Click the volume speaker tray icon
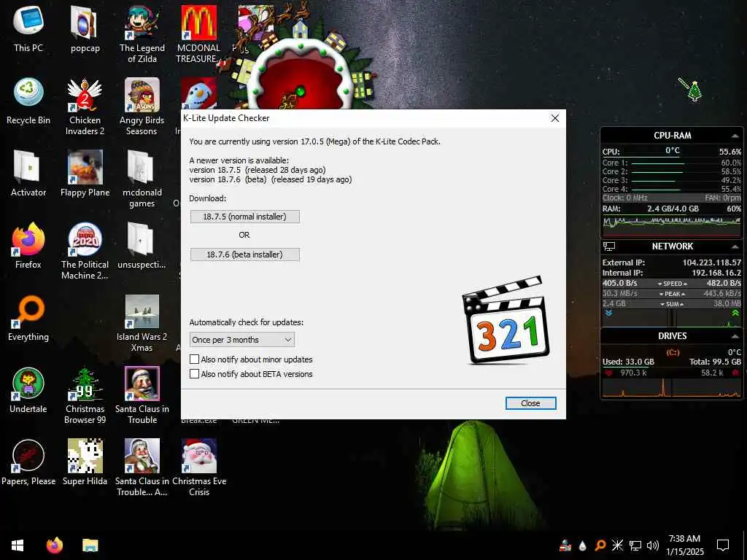 click(x=653, y=545)
